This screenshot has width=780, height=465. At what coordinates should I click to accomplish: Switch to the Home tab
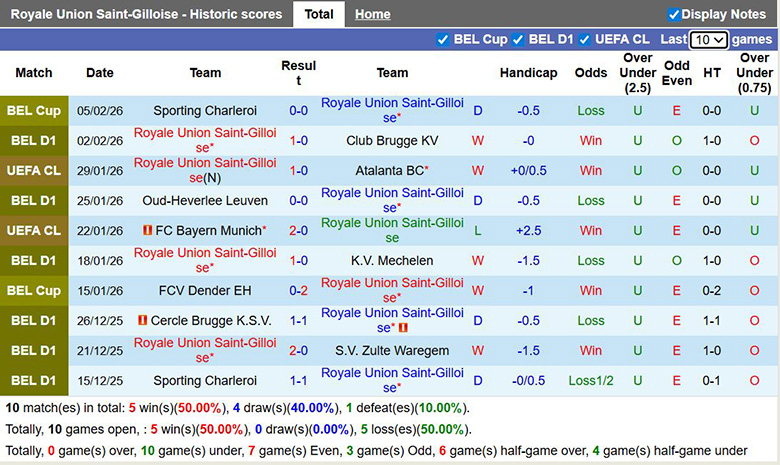click(x=372, y=14)
